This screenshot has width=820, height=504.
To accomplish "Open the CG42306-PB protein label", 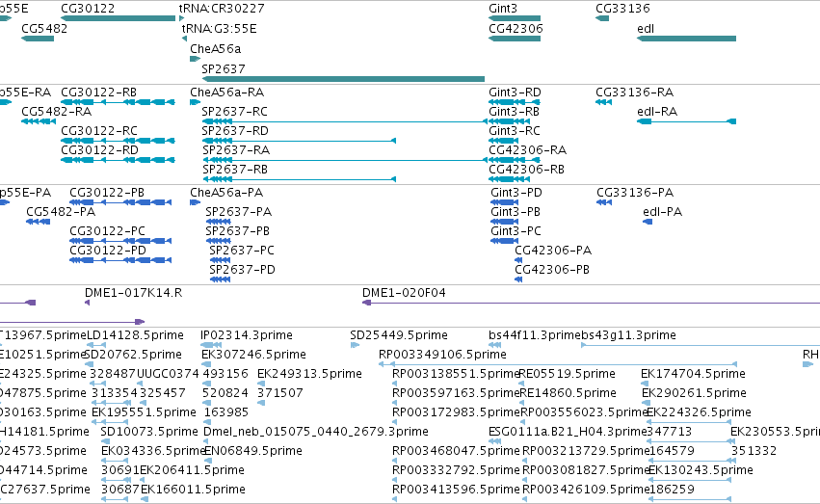I will (552, 270).
